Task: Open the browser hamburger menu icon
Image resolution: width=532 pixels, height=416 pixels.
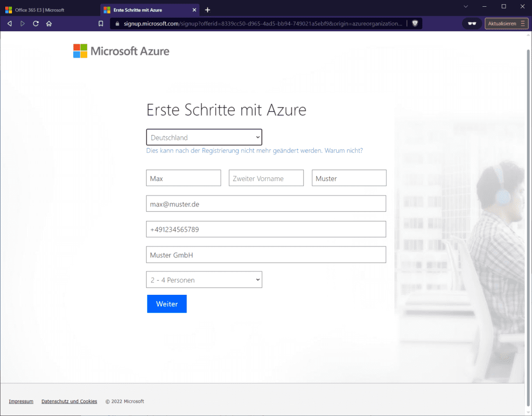Action: click(x=523, y=23)
